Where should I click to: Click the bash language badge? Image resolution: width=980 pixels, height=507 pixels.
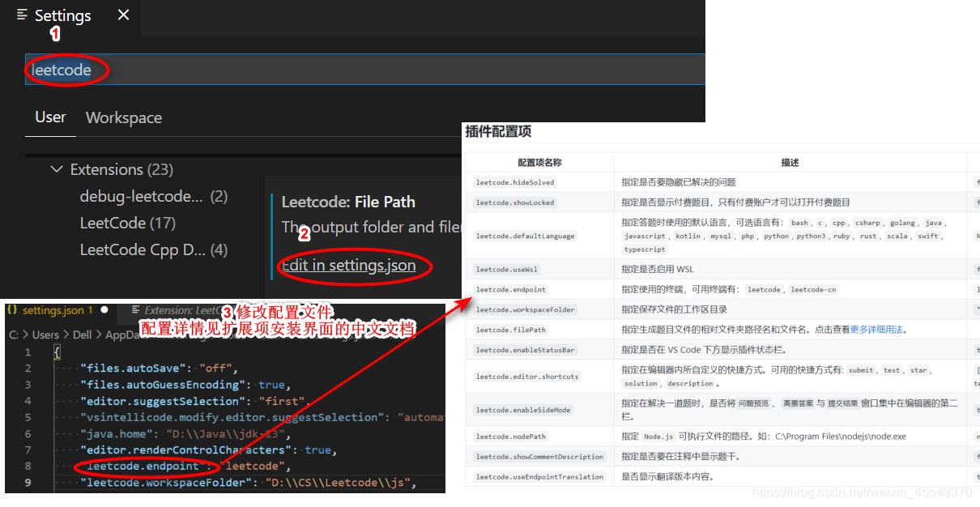tap(799, 223)
